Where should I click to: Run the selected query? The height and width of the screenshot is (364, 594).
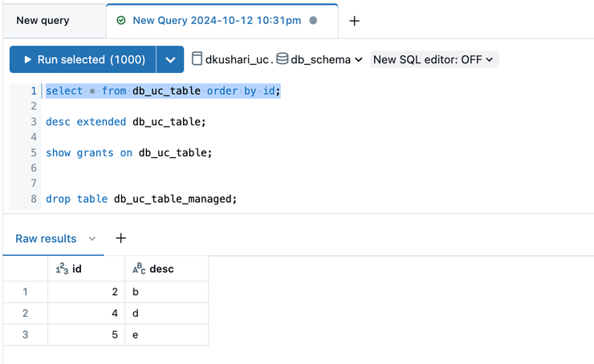click(x=83, y=59)
